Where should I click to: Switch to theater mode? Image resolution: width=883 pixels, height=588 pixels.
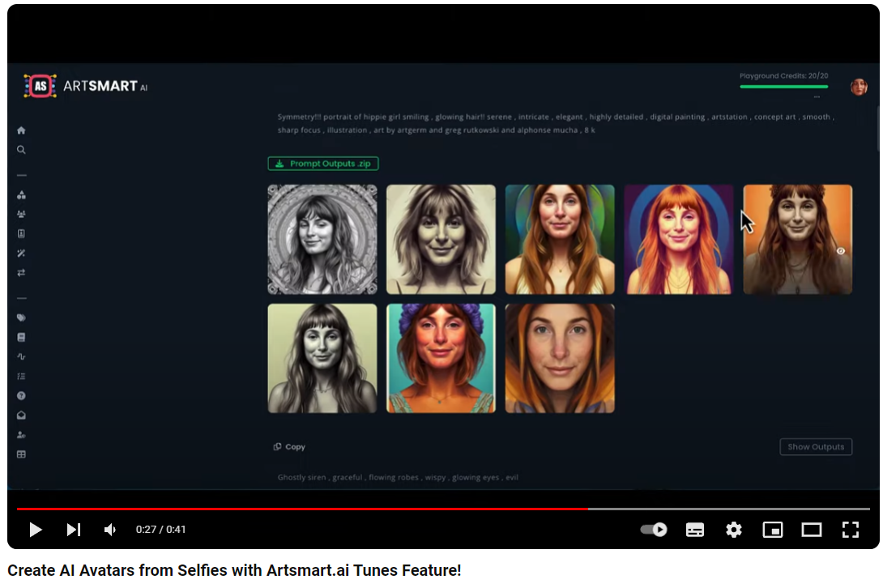click(x=812, y=530)
